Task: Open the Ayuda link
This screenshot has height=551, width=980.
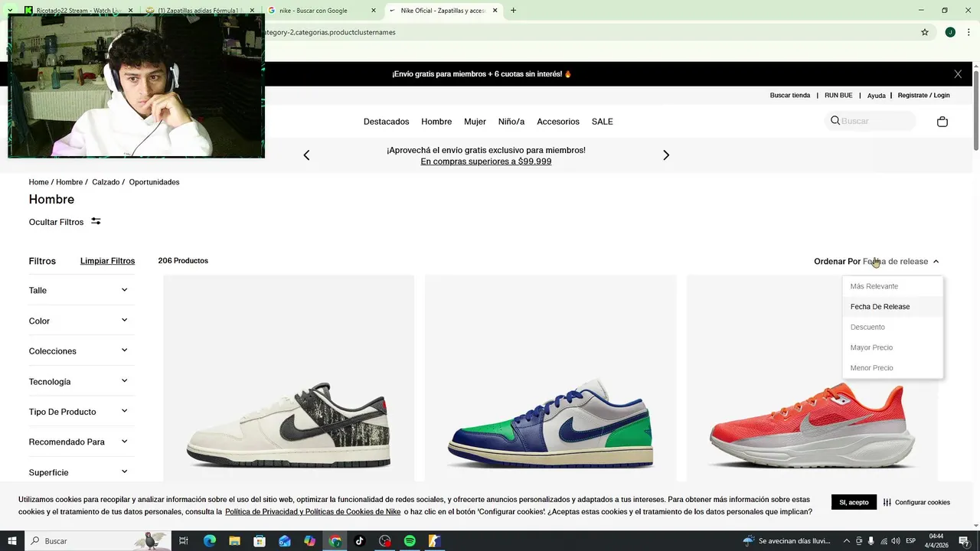Action: 877,96
